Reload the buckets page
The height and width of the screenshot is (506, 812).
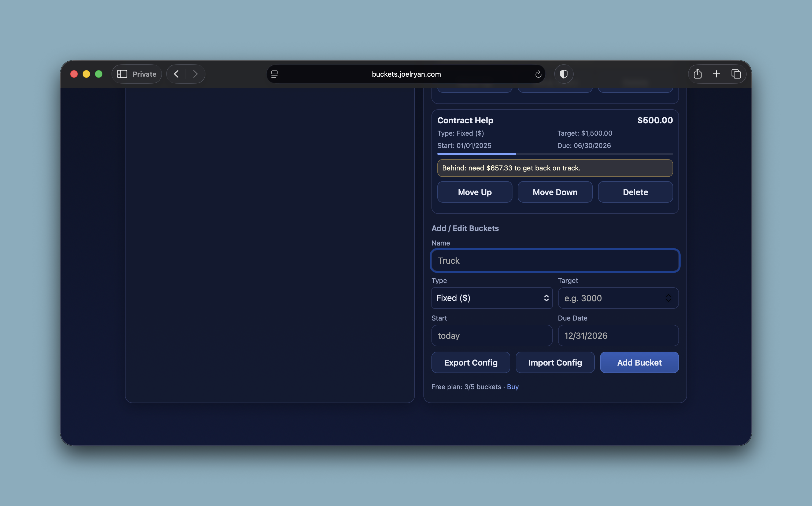coord(538,74)
